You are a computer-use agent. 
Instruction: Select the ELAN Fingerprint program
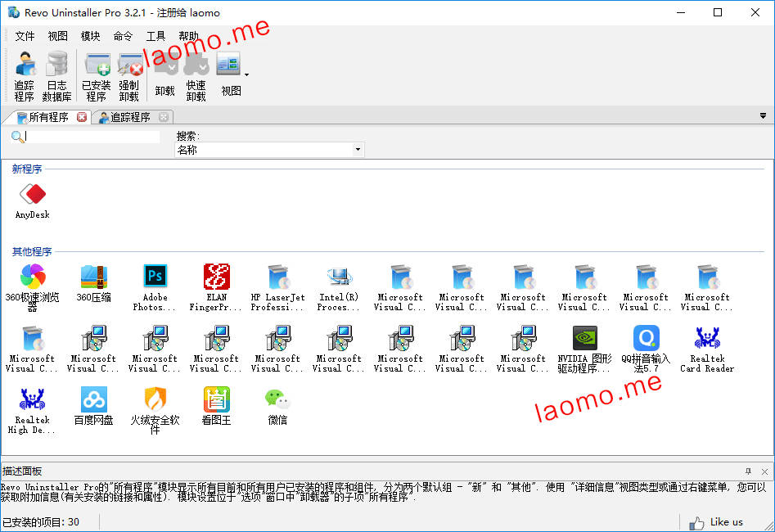click(217, 287)
